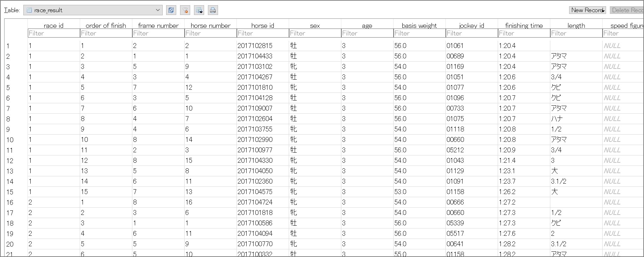Refresh the table data
The height and width of the screenshot is (257, 644).
pos(171,10)
